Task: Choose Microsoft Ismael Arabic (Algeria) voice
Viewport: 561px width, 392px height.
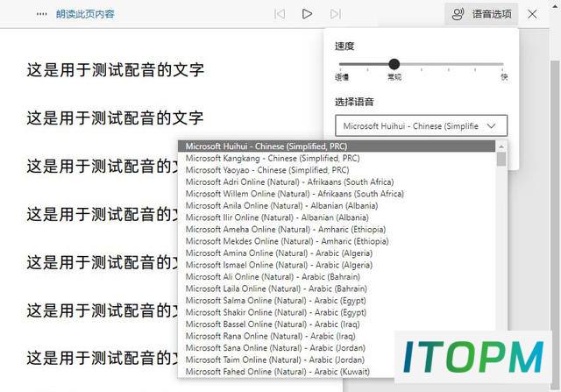Action: pos(337,265)
